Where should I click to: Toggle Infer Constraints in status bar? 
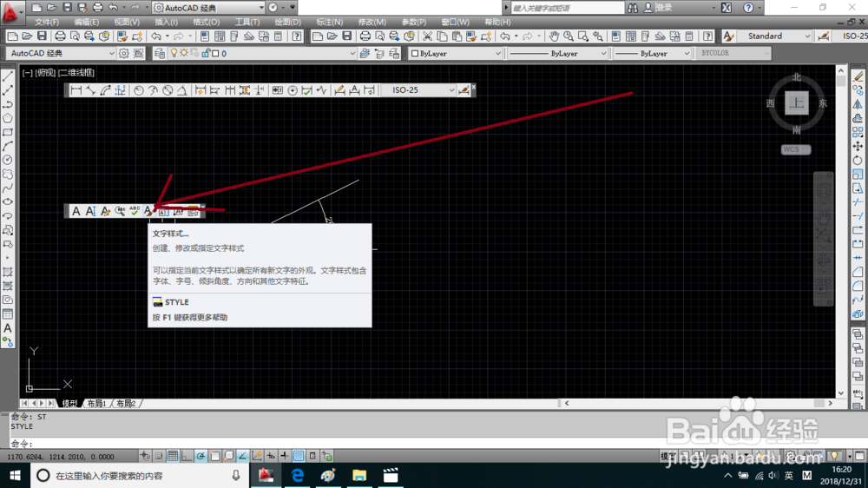[x=145, y=456]
